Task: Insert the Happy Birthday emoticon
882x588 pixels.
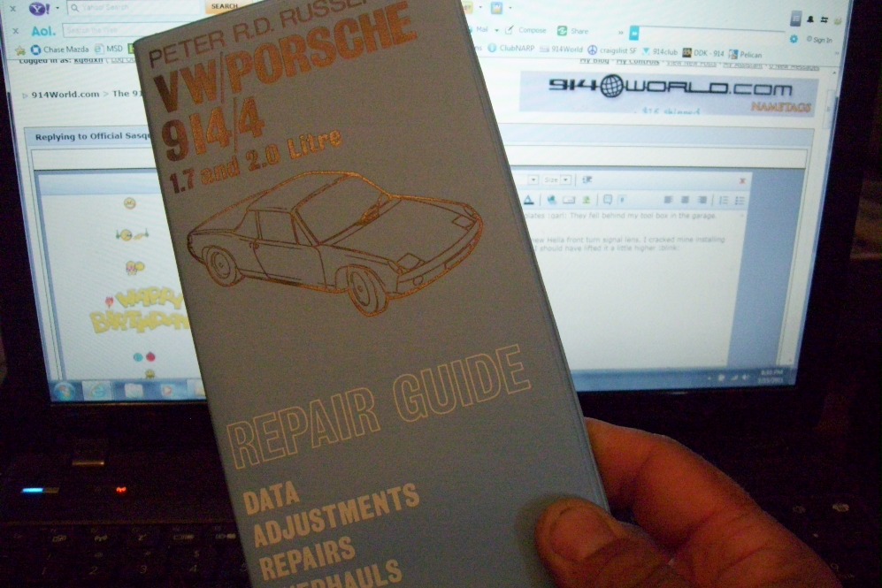Action: (x=141, y=311)
